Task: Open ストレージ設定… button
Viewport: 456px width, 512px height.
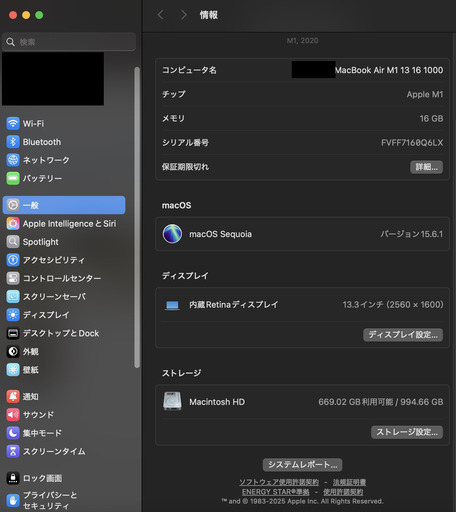Action: tap(407, 432)
